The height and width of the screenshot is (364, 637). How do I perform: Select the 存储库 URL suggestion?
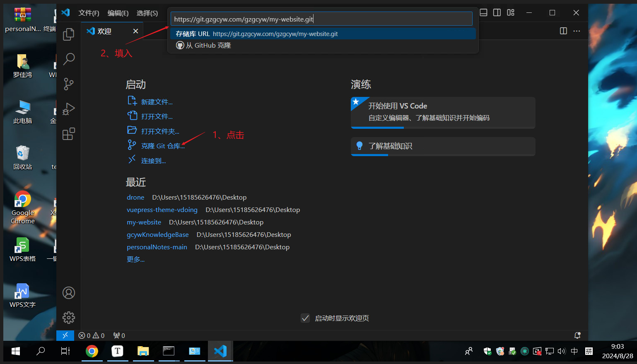click(323, 34)
